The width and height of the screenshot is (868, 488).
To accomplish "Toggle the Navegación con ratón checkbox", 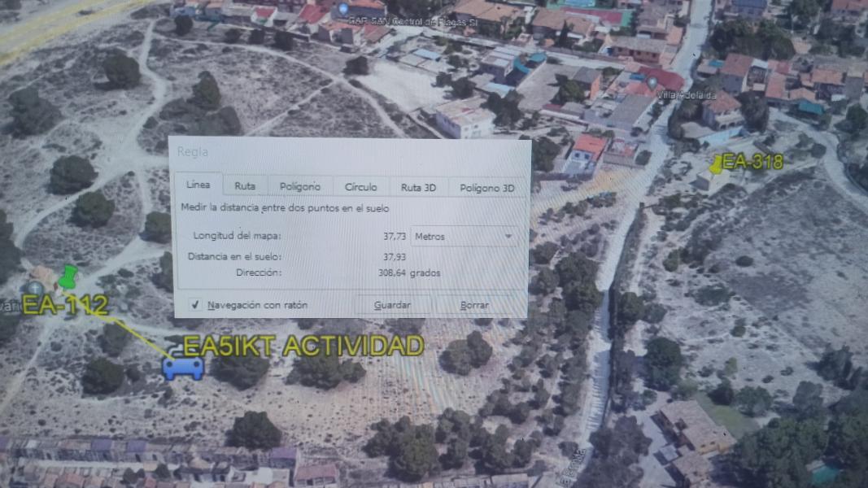I will 195,305.
